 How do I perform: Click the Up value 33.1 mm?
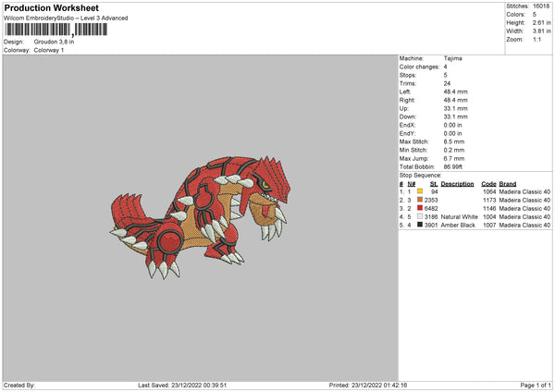pyautogui.click(x=455, y=108)
